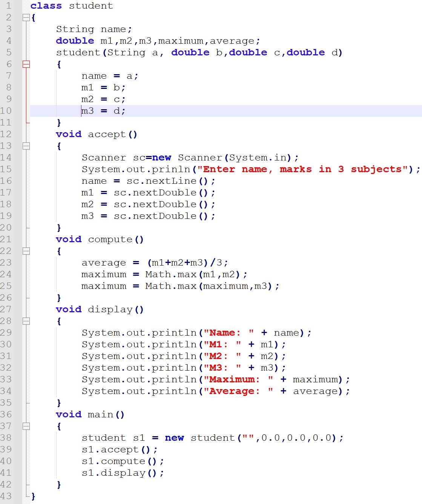This screenshot has height=504, width=422.
Task: Click 'name = a;' statement
Action: pos(110,76)
